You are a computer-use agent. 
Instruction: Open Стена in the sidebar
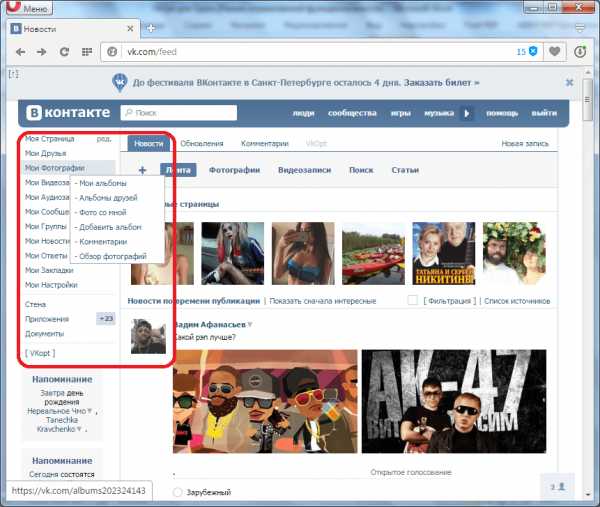click(35, 305)
